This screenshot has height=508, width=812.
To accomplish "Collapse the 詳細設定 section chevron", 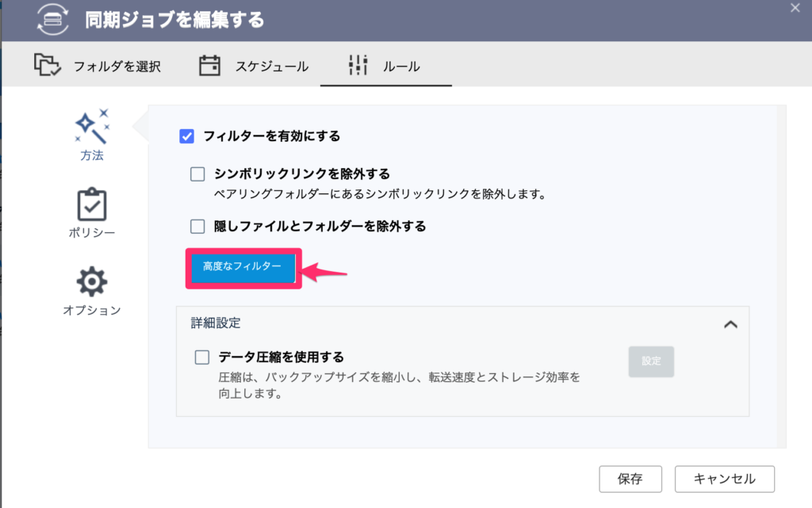I will pyautogui.click(x=732, y=324).
